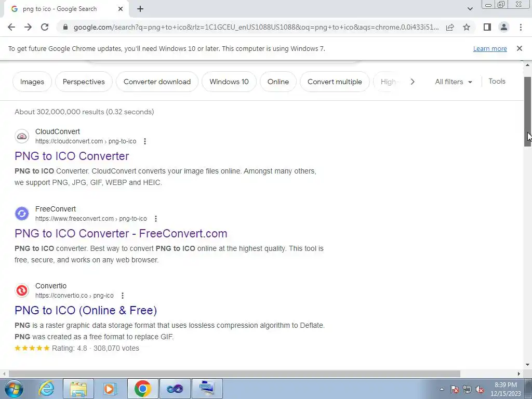The height and width of the screenshot is (399, 532).
Task: Open the Windows Start menu
Action: click(x=14, y=389)
